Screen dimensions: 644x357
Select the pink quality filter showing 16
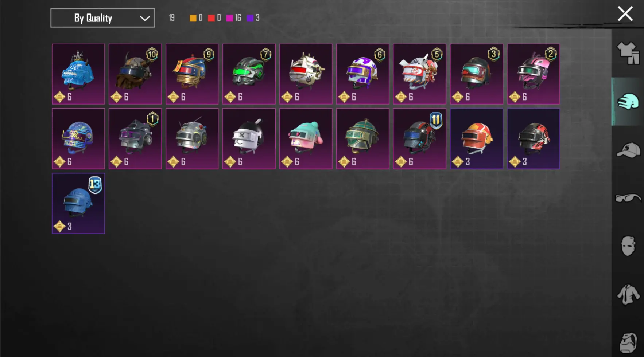233,18
